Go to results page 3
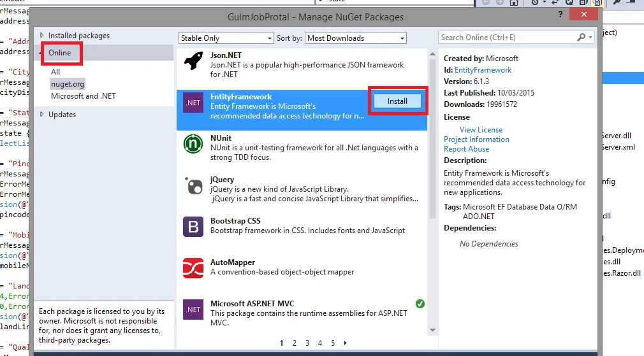This screenshot has width=644, height=356. 307,343
